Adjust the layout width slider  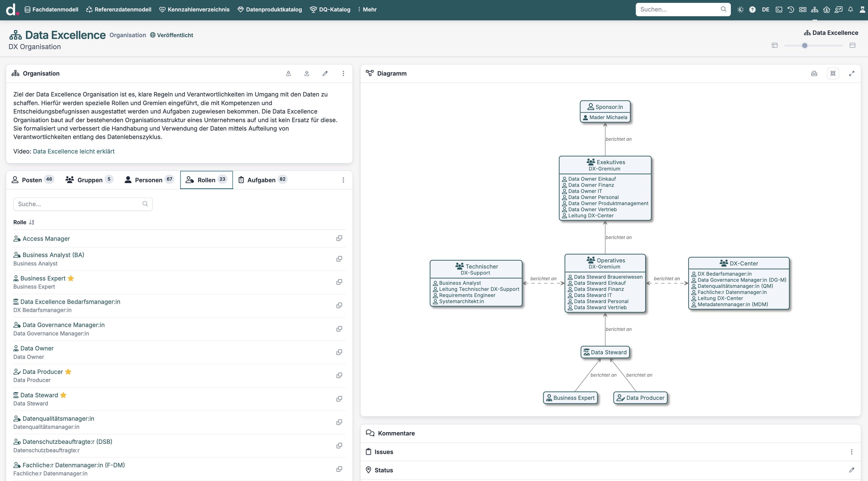(x=804, y=46)
